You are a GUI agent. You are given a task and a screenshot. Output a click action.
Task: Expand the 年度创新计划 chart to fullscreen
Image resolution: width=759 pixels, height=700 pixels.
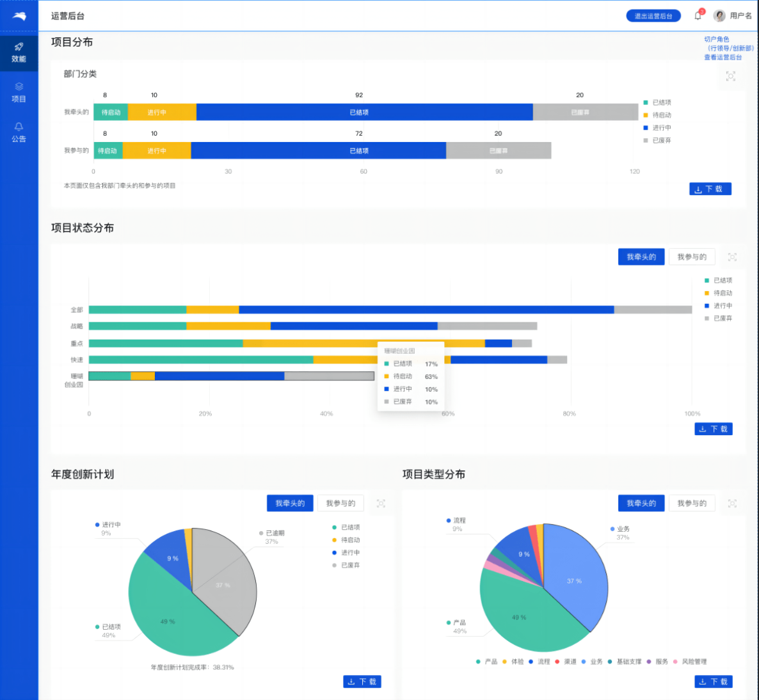381,504
